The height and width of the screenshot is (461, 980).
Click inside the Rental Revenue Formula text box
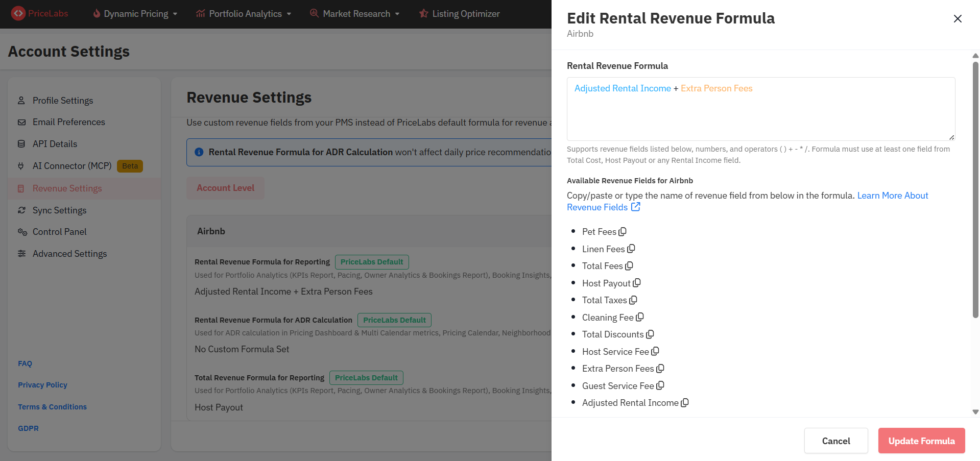(x=761, y=109)
